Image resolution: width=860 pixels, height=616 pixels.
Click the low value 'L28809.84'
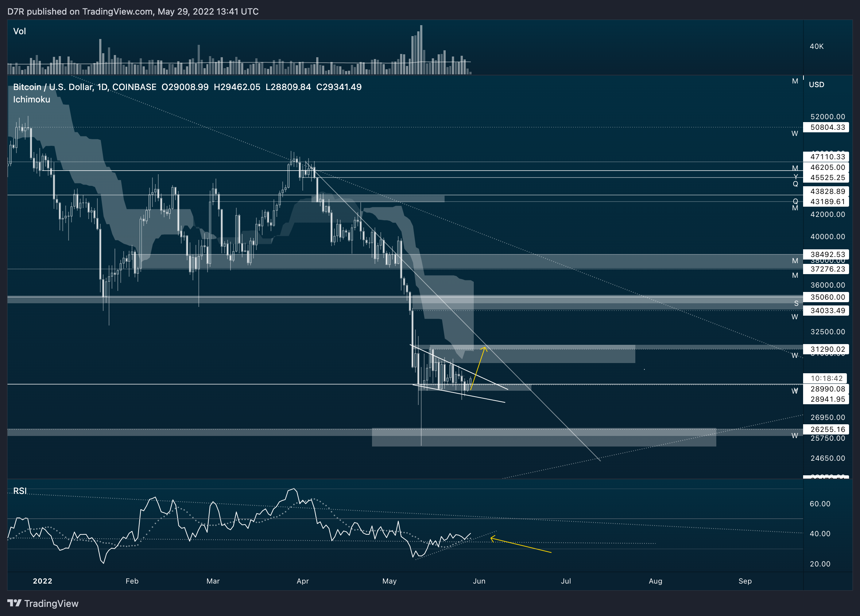point(288,87)
